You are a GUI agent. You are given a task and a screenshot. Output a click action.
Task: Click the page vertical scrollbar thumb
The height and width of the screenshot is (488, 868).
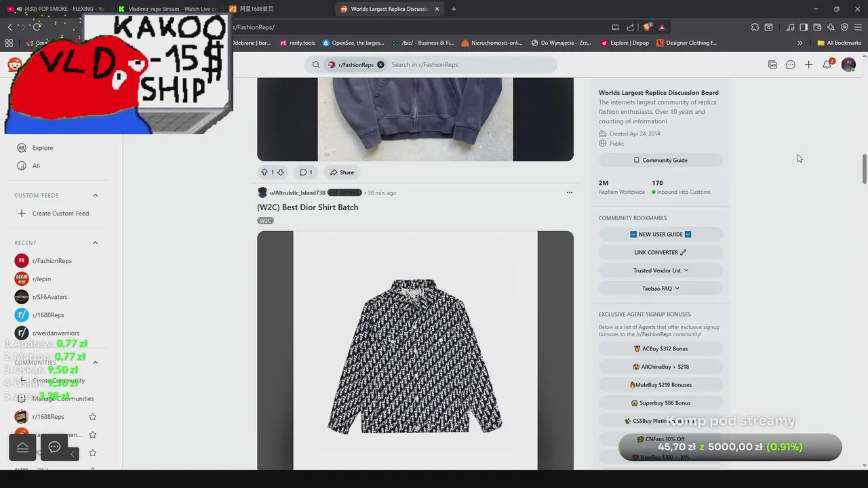[864, 169]
